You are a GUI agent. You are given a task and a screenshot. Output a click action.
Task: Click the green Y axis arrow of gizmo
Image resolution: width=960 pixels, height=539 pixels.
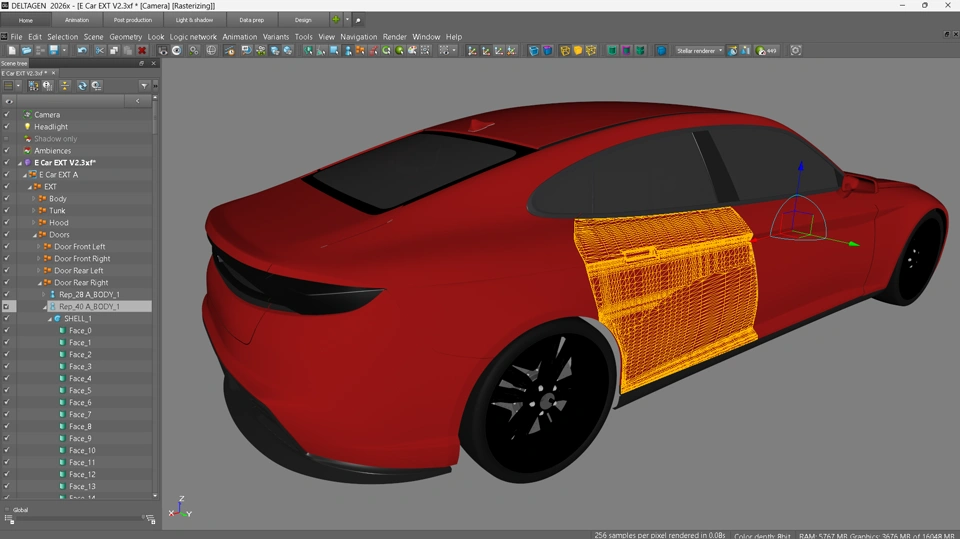click(853, 244)
